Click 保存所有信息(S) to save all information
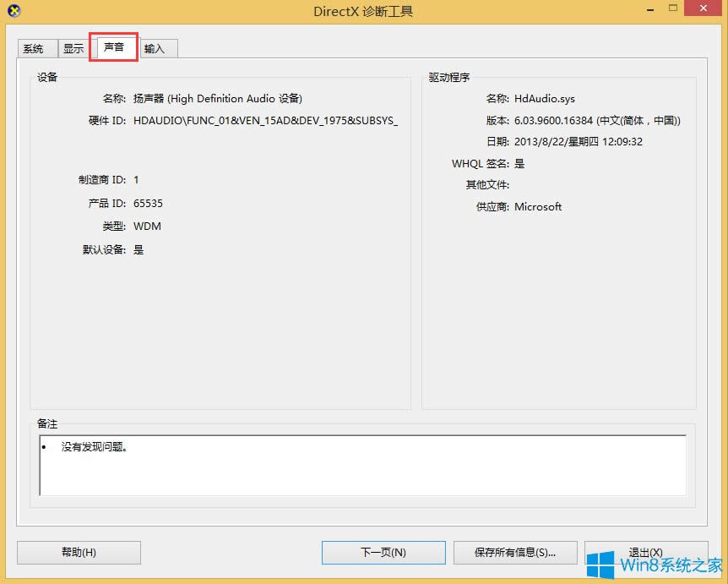Viewport: 728px width, 584px height. pos(515,552)
